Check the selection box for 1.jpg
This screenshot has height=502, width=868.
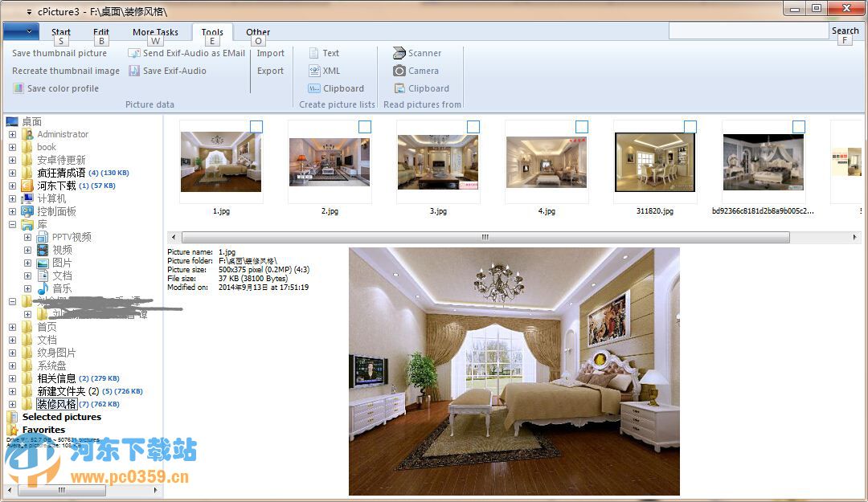[x=256, y=127]
